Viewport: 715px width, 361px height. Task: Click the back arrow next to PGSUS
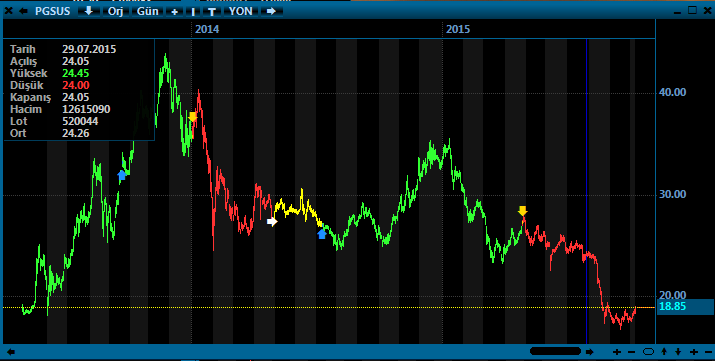23,11
